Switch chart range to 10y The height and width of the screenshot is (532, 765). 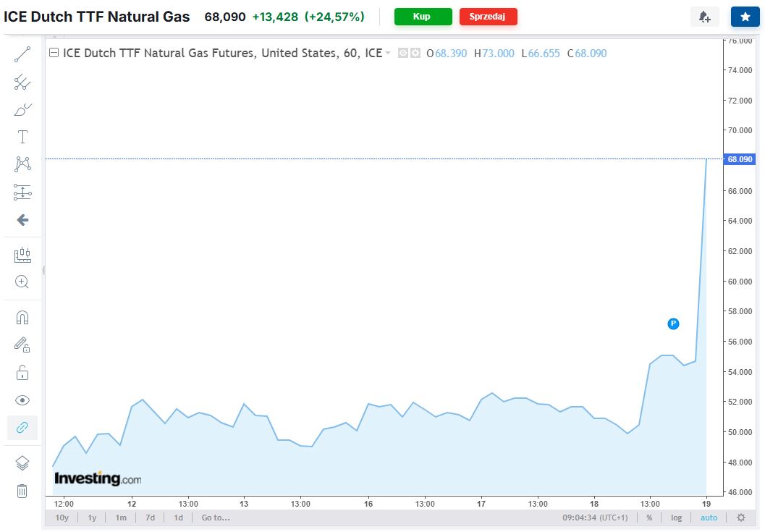62,518
